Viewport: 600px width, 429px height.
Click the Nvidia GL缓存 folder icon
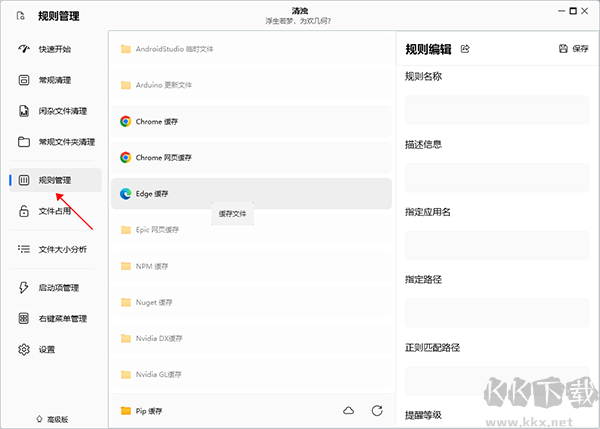[x=126, y=374]
